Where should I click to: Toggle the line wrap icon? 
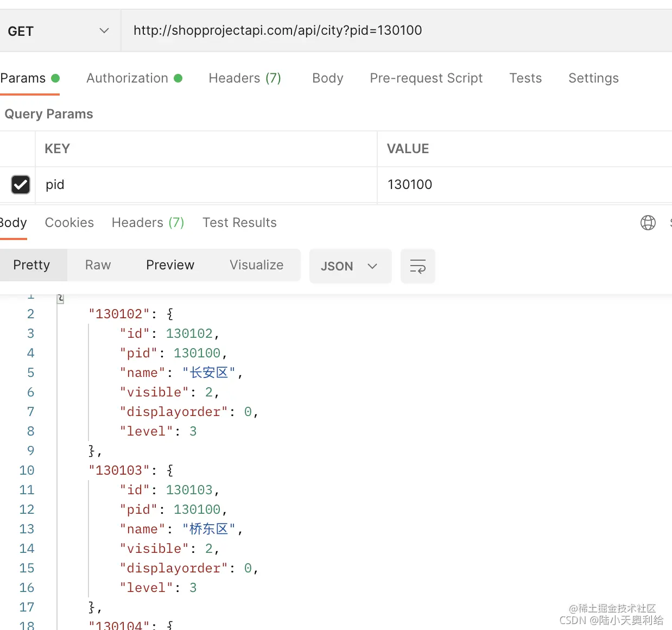pos(418,266)
